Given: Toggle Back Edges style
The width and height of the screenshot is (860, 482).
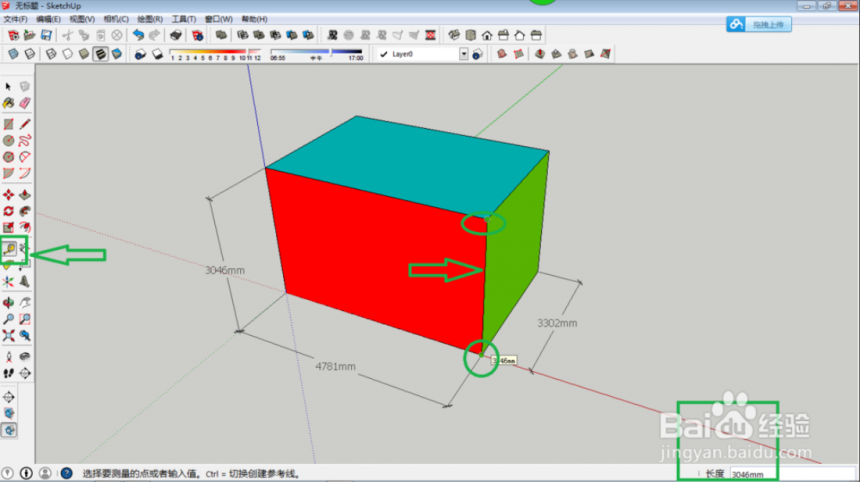Looking at the screenshot, I should click(x=30, y=54).
